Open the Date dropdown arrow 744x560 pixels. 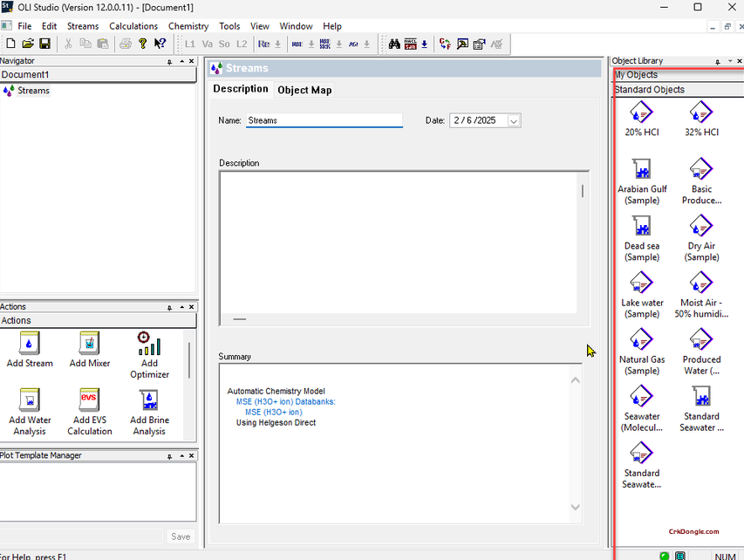[x=514, y=120]
